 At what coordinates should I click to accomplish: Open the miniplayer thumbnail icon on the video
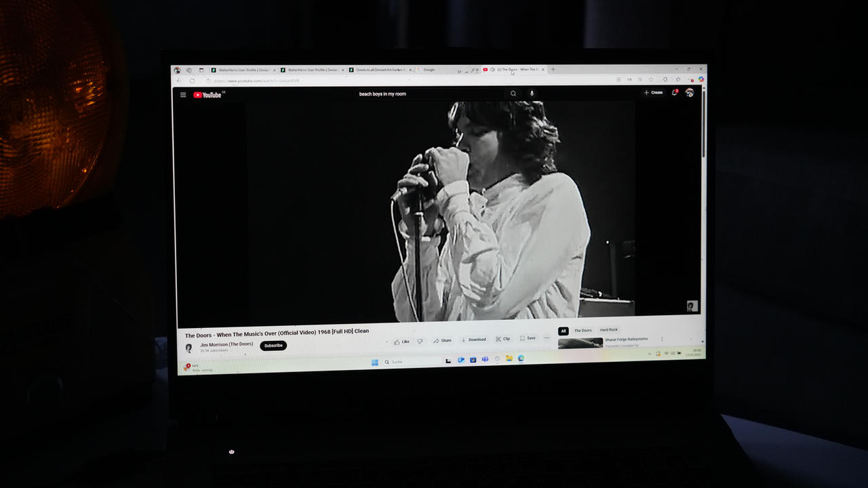coord(692,306)
